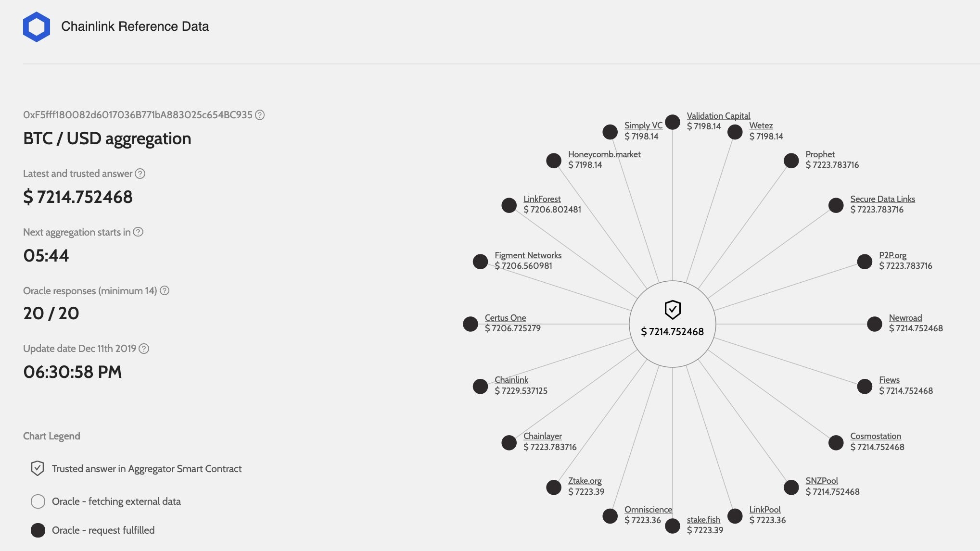Click the fetching external data legend circle
The width and height of the screenshot is (980, 551).
[37, 501]
